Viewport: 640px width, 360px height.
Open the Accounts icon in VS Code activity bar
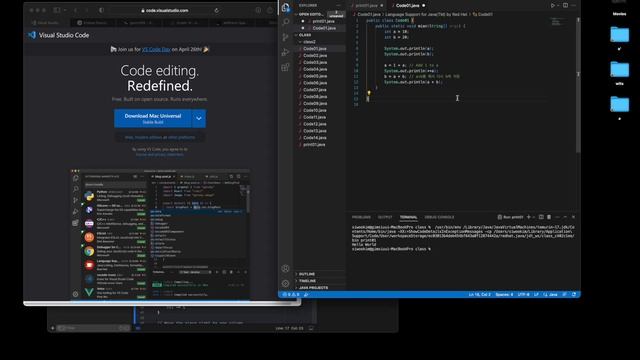tap(285, 269)
